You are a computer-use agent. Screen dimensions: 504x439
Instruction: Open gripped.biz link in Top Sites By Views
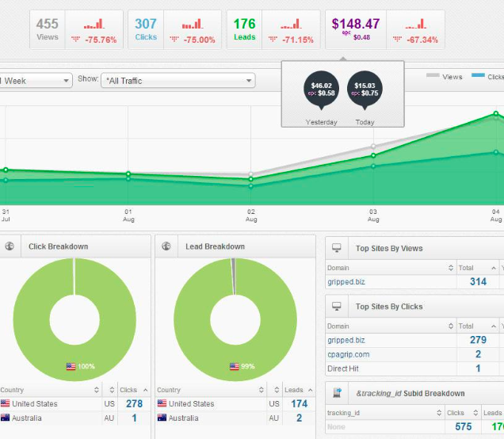pyautogui.click(x=346, y=282)
